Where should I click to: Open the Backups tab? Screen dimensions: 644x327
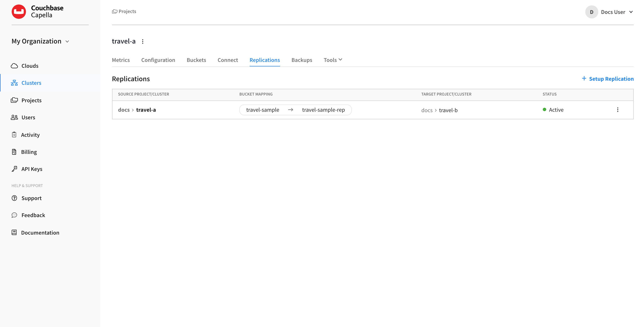[302, 60]
